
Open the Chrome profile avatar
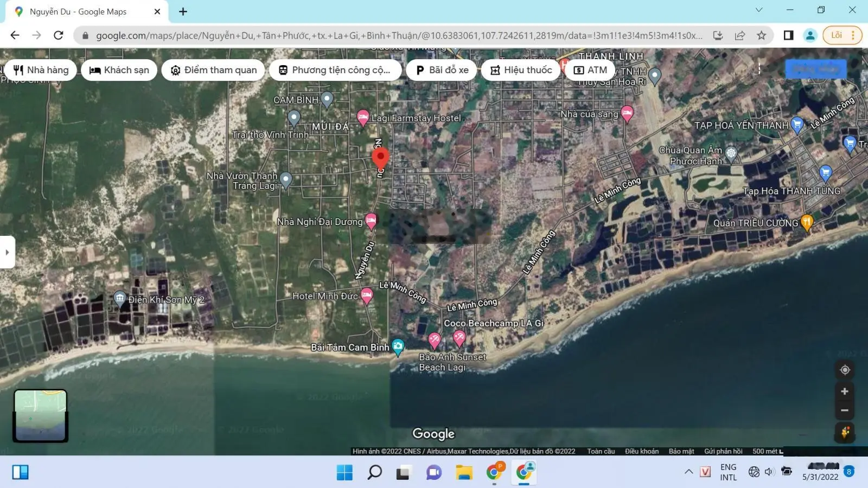(x=810, y=35)
